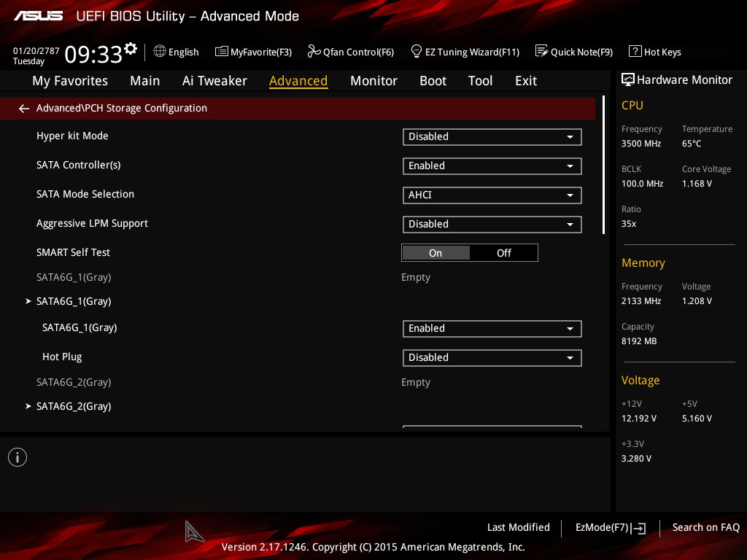The height and width of the screenshot is (560, 747).
Task: Click the +3.3V 3.280 V reading
Action: (636, 459)
